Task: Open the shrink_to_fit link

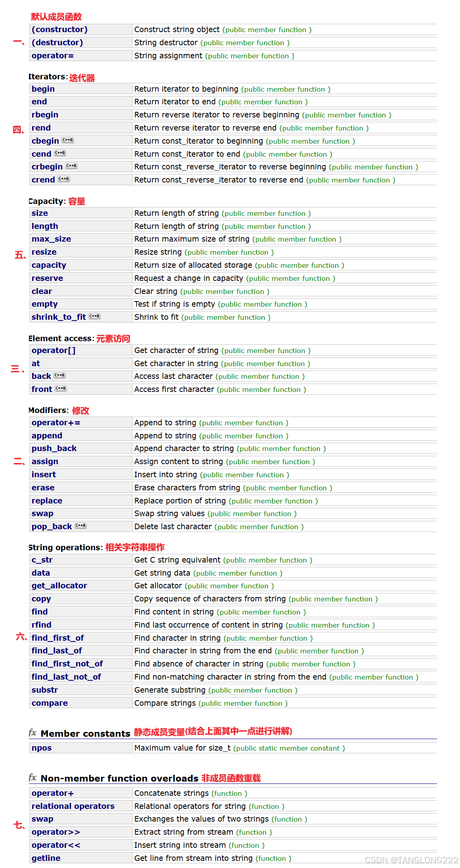Action: (x=59, y=317)
